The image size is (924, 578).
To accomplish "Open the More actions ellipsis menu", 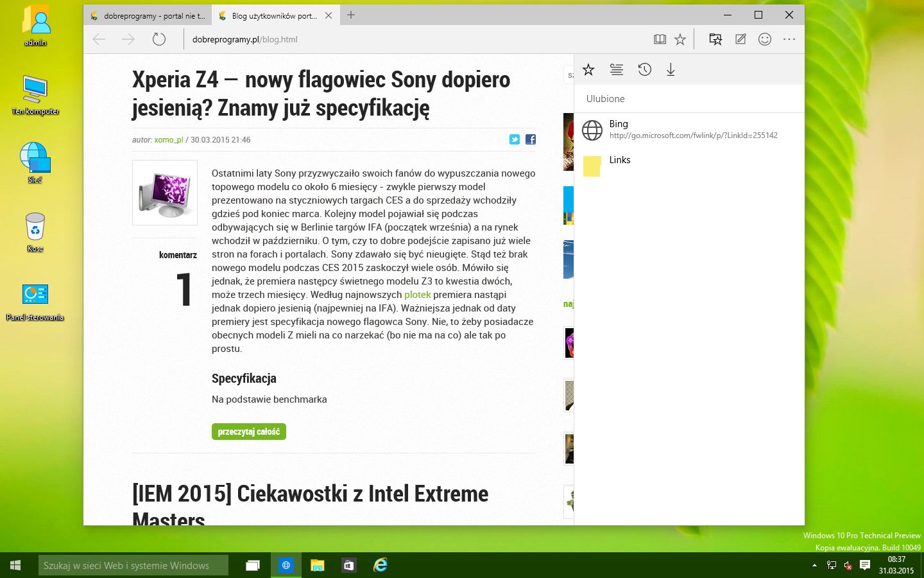I will tap(789, 39).
